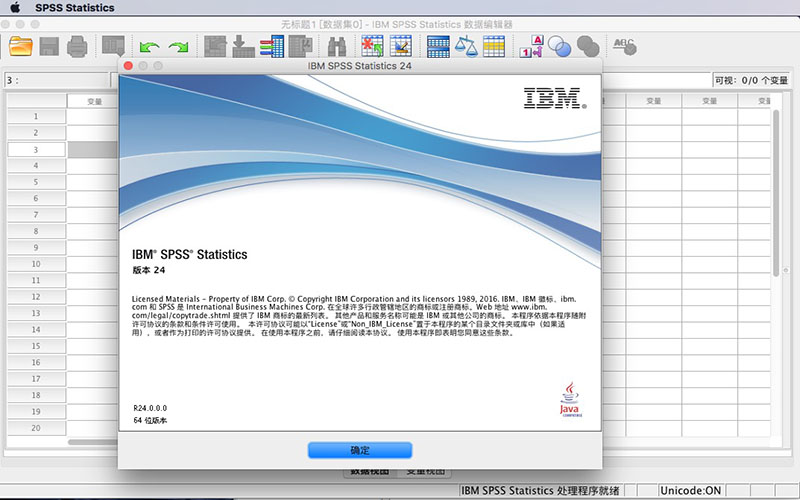The image size is (800, 500).
Task: Click the data editor horizontal scrollbar
Action: click(93, 442)
